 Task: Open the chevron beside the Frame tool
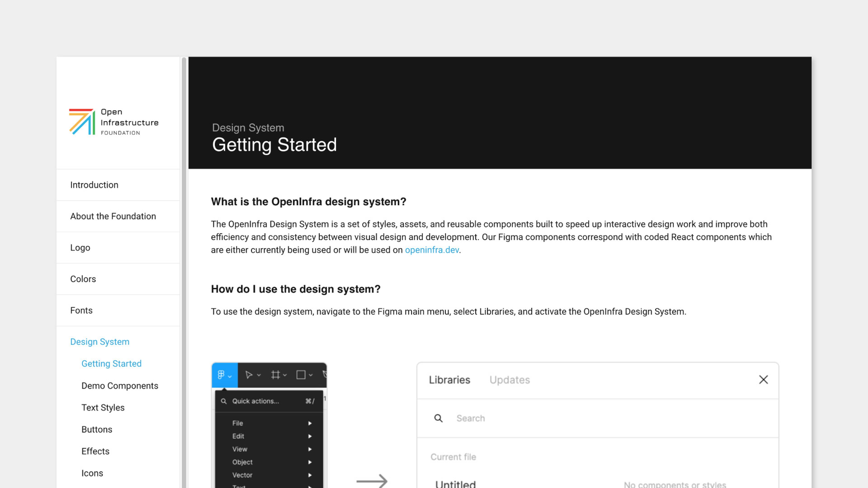click(285, 375)
